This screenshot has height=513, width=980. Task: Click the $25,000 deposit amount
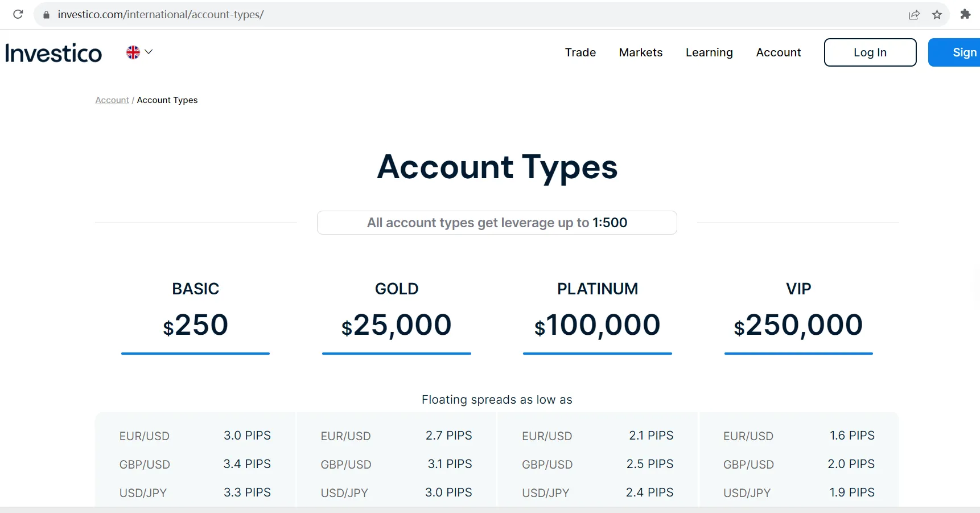[x=397, y=326]
